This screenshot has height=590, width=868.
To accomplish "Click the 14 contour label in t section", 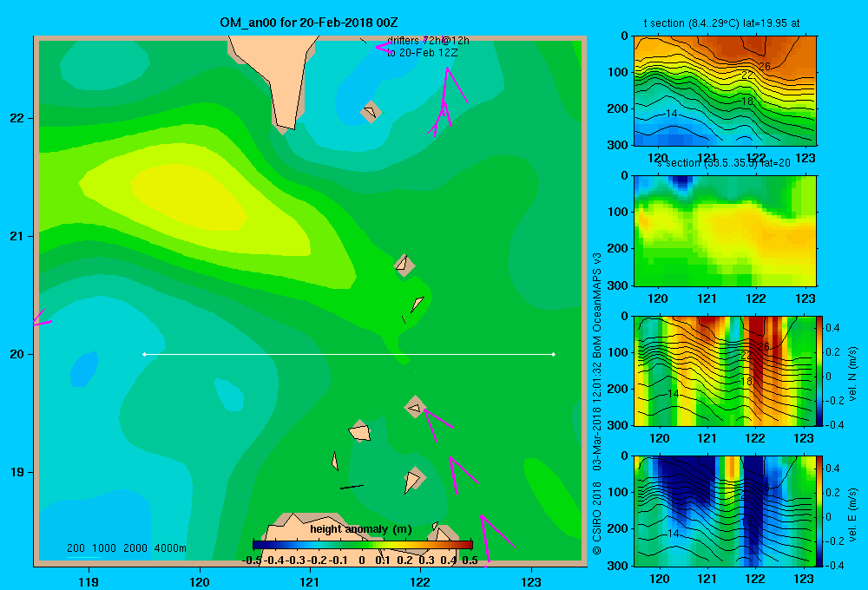I will [x=672, y=114].
